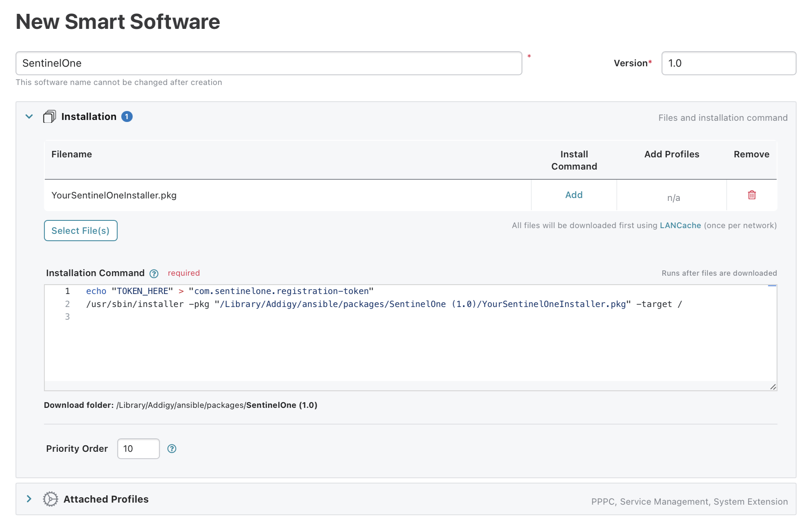Click the Attached Profiles section title
The width and height of the screenshot is (812, 527).
(x=106, y=499)
